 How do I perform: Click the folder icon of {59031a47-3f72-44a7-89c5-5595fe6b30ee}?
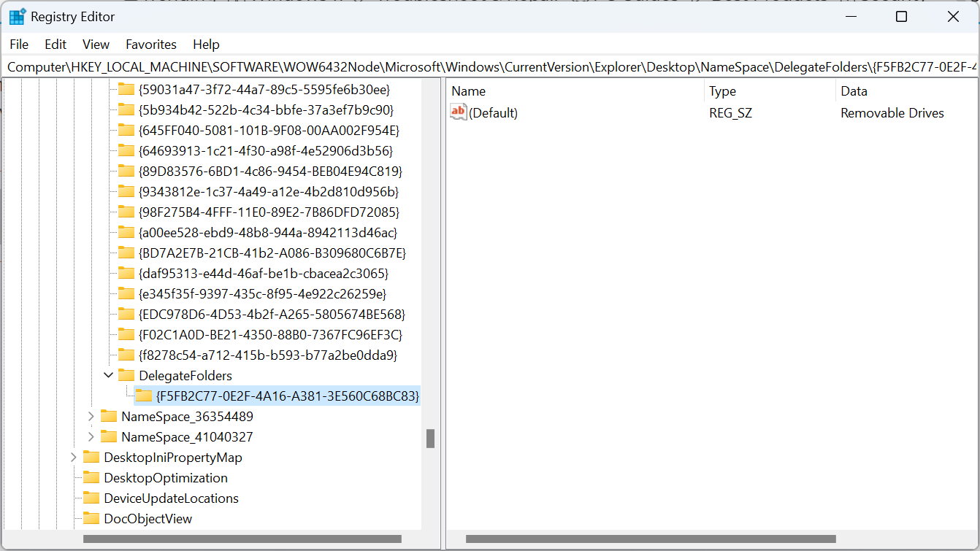tap(126, 90)
